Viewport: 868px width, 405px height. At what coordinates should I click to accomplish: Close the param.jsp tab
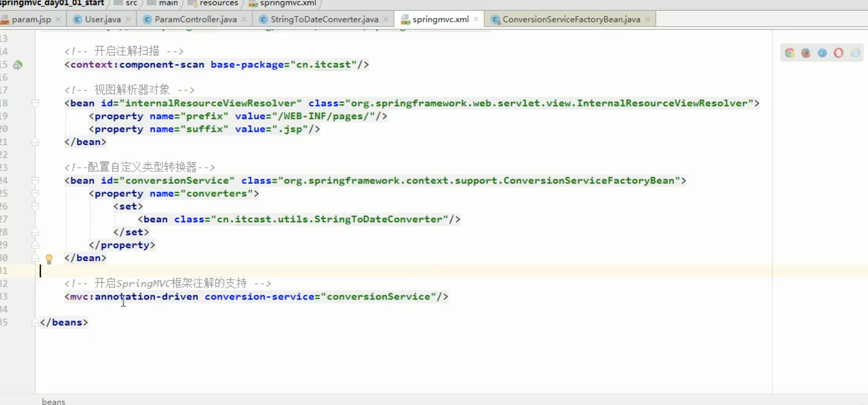click(58, 19)
